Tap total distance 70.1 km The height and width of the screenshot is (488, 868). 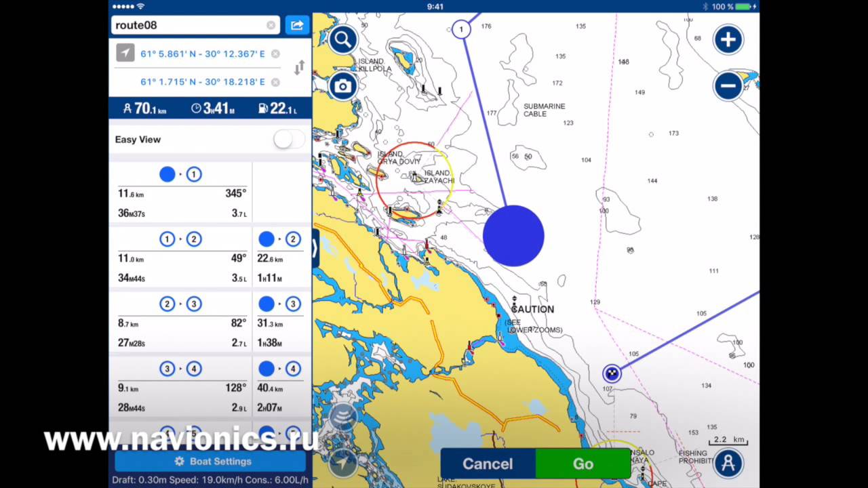click(144, 108)
